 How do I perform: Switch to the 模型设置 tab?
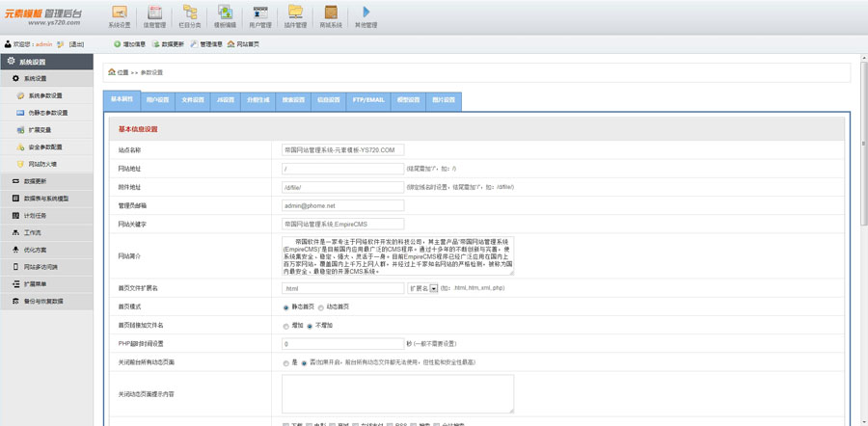(409, 100)
